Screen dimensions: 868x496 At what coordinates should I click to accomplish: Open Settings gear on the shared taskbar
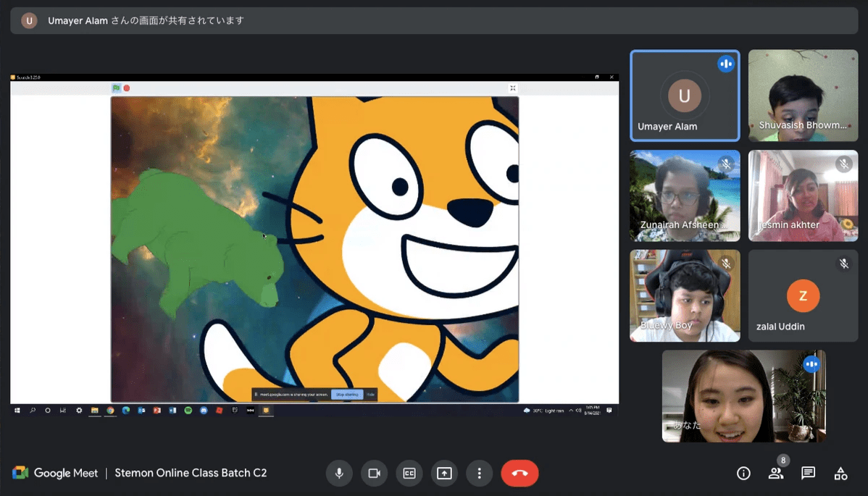(x=79, y=411)
